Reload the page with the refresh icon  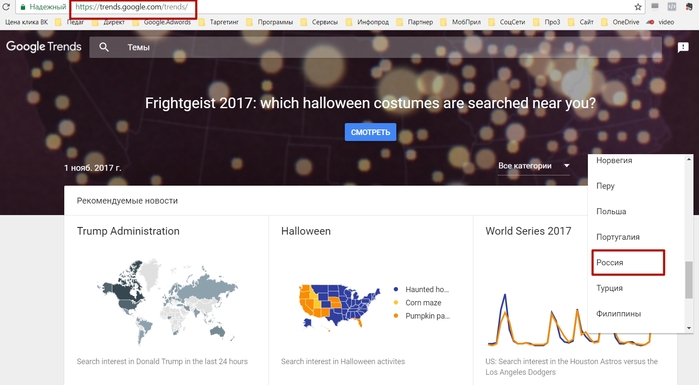tap(6, 7)
